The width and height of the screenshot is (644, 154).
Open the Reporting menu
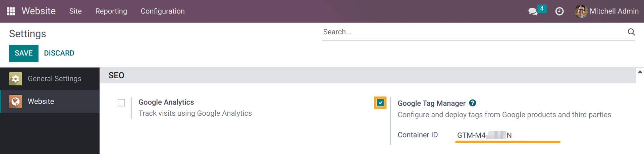pos(111,11)
